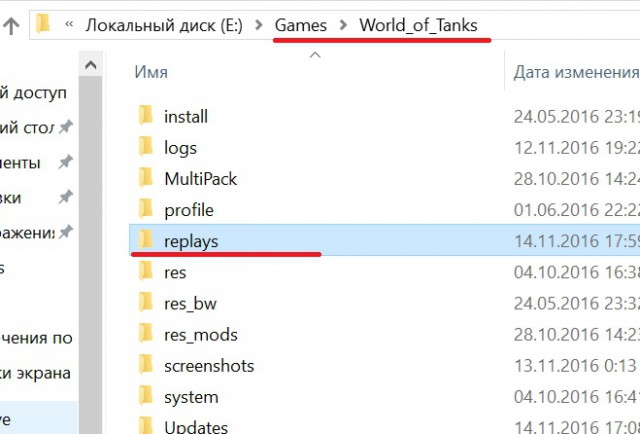
Task: Click pin icon beside 'стол' sidebar item
Action: (x=65, y=127)
